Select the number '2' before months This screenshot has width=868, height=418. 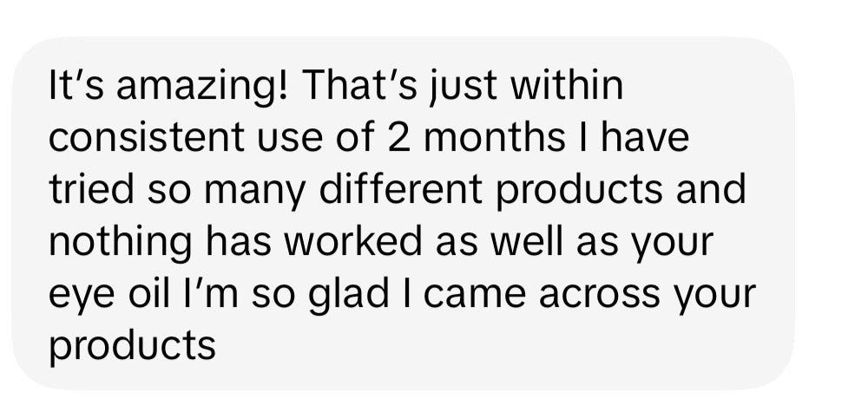click(x=398, y=138)
